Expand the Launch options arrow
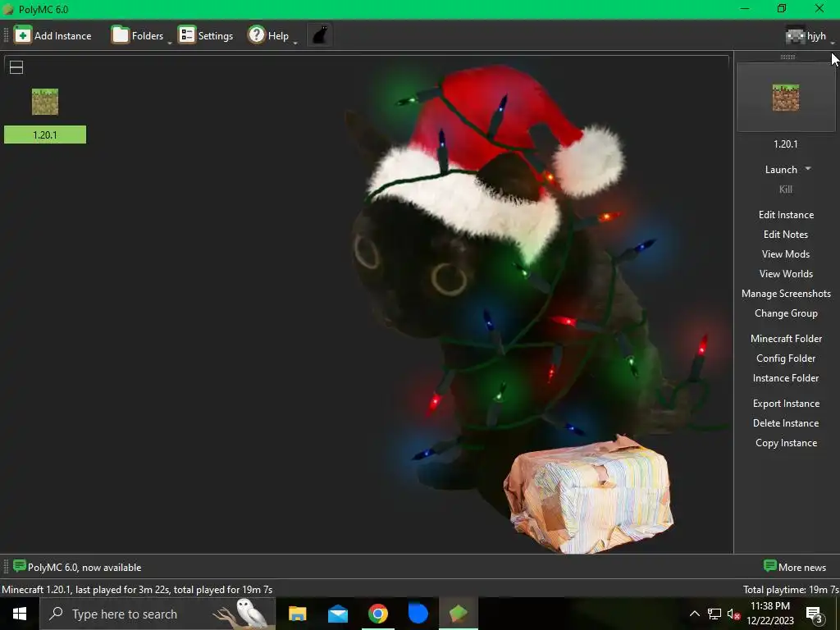The height and width of the screenshot is (630, 840). 808,169
